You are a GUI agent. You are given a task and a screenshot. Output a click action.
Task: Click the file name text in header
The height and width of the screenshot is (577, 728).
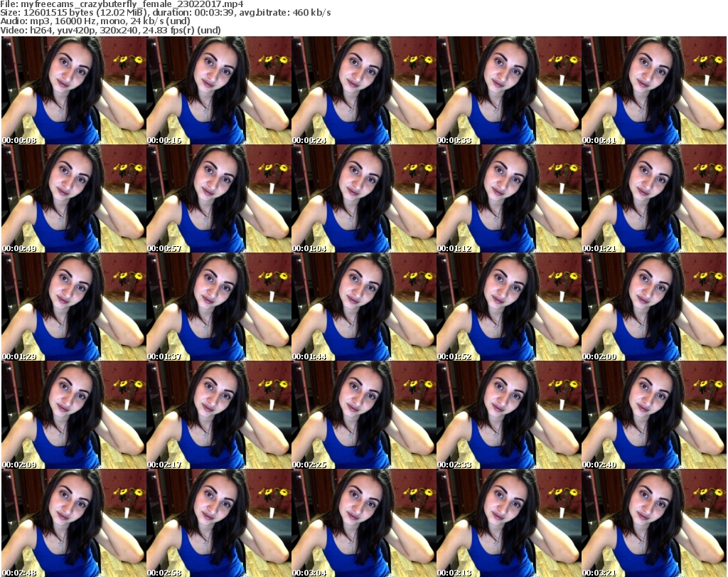132,4
